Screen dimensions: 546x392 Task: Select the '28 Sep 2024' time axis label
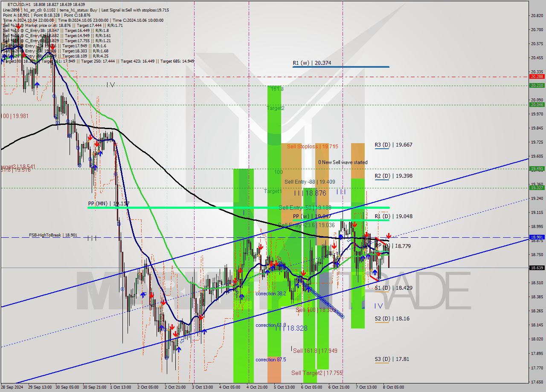tap(13, 387)
